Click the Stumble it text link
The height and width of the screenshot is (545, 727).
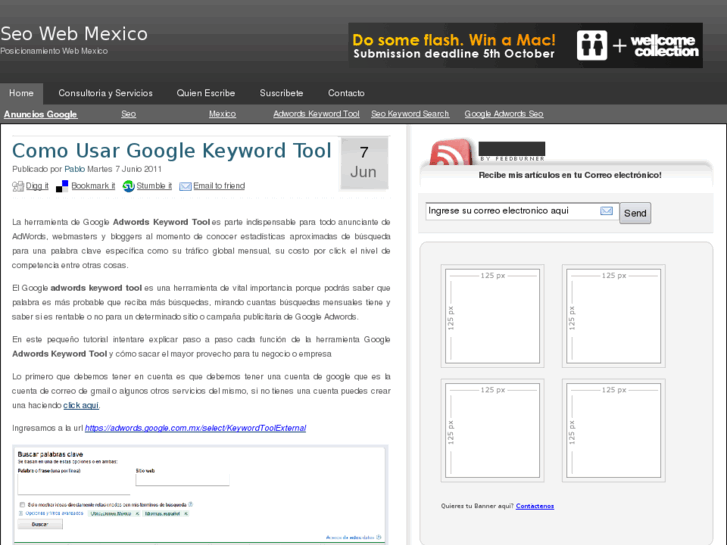pos(154,186)
